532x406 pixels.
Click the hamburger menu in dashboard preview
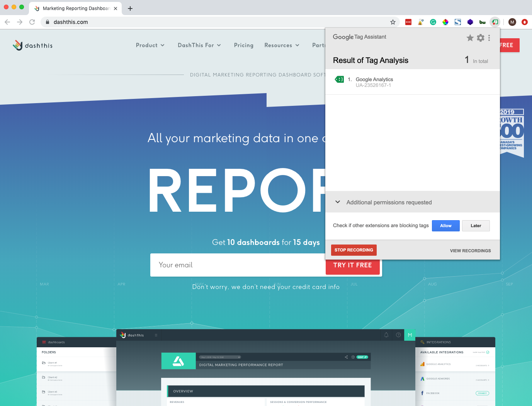click(156, 335)
